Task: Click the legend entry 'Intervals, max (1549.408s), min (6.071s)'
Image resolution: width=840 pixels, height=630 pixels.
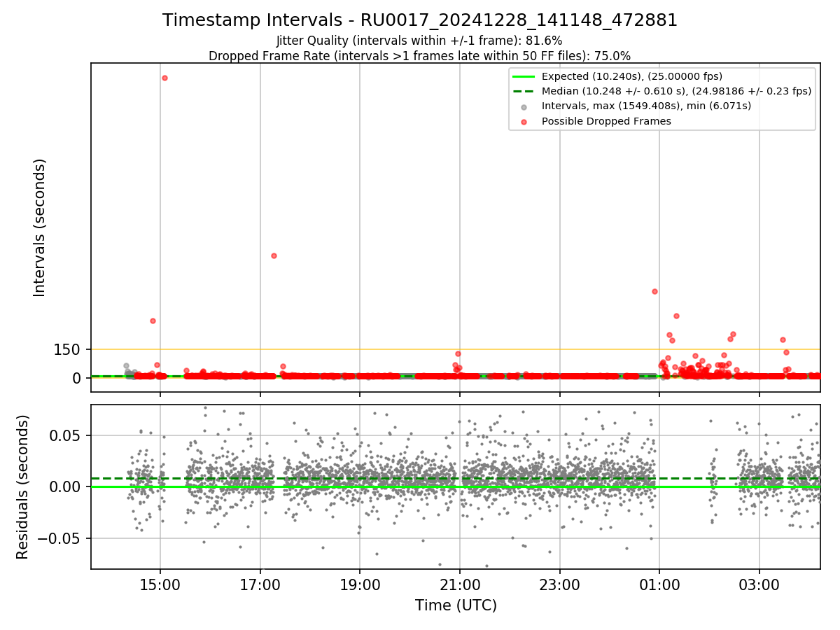Action: pyautogui.click(x=646, y=106)
